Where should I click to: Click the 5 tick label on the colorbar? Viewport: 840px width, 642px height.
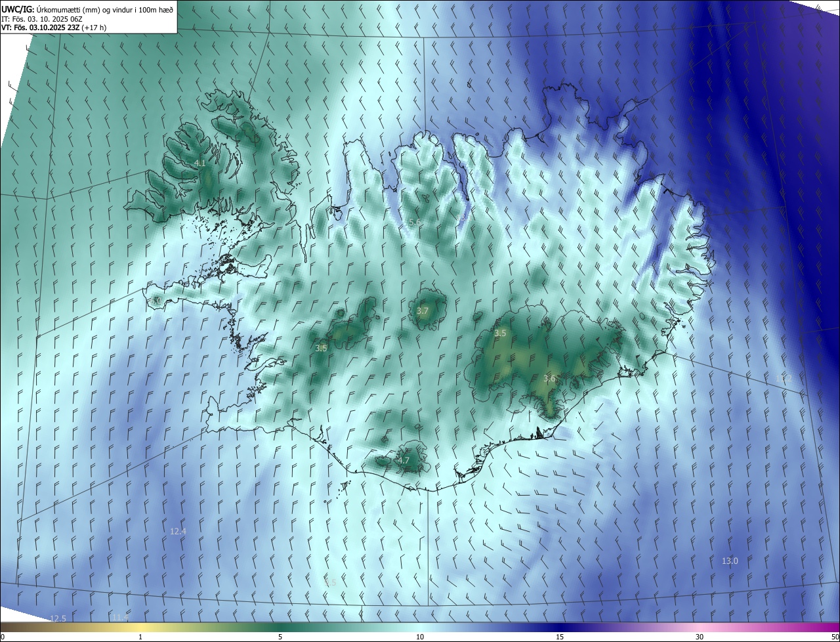click(280, 637)
